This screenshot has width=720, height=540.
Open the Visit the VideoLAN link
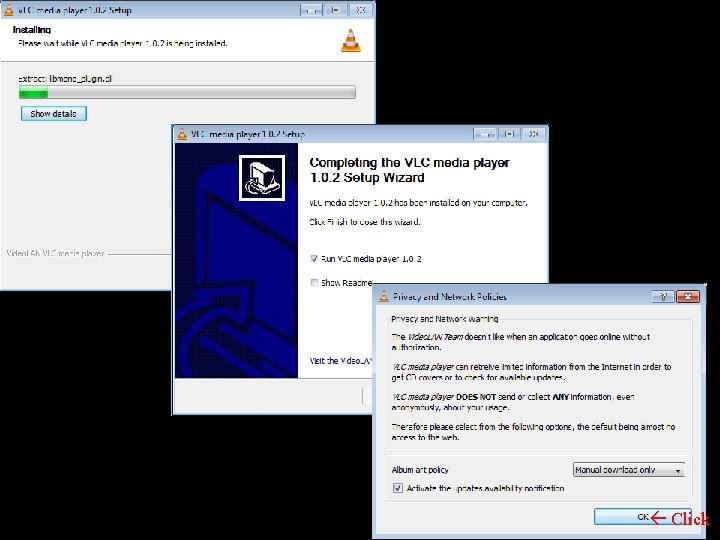tap(340, 361)
